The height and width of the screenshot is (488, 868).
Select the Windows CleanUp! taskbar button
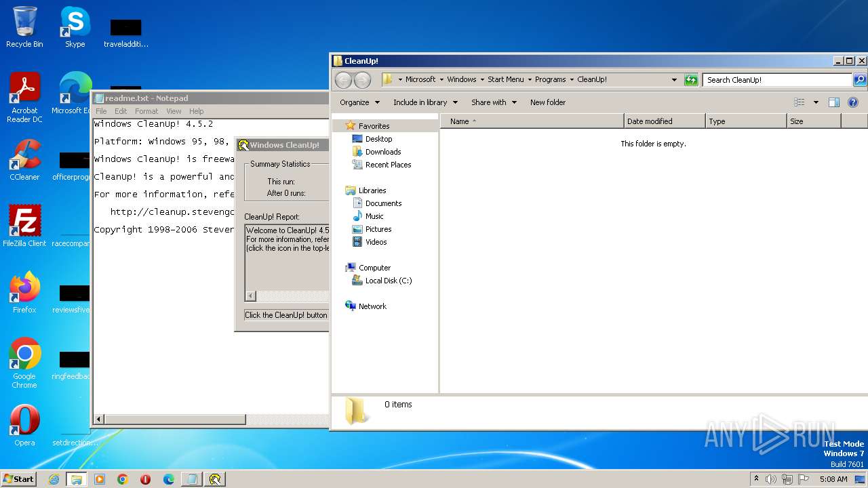[215, 479]
